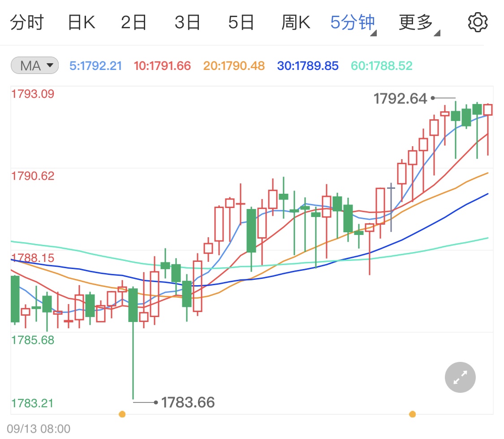Screen dimensions: 504x439
Task: Click the axis price 1790.62
Action: [x=33, y=176]
